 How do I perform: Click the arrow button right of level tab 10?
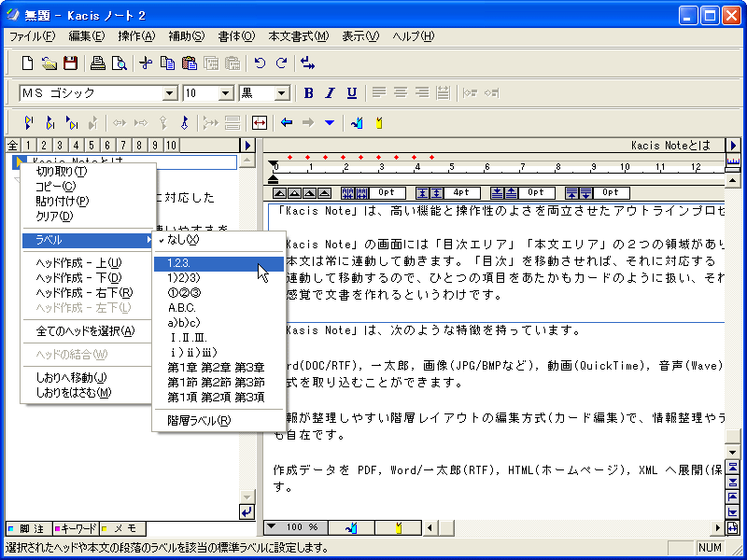[x=247, y=145]
